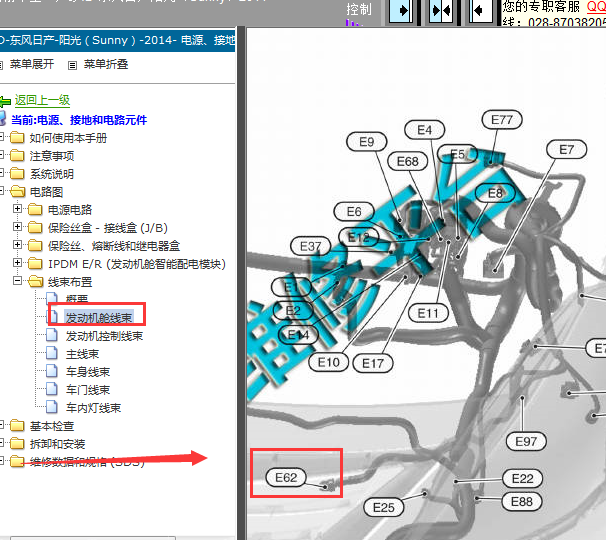606x540 pixels.
Task: Open the 基本检查 folder
Action: coord(52,426)
